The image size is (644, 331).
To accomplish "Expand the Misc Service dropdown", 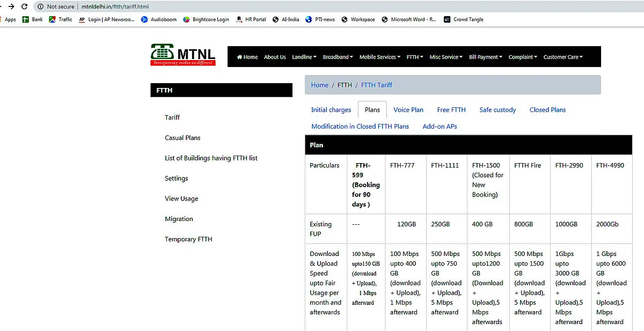I will click(x=446, y=57).
